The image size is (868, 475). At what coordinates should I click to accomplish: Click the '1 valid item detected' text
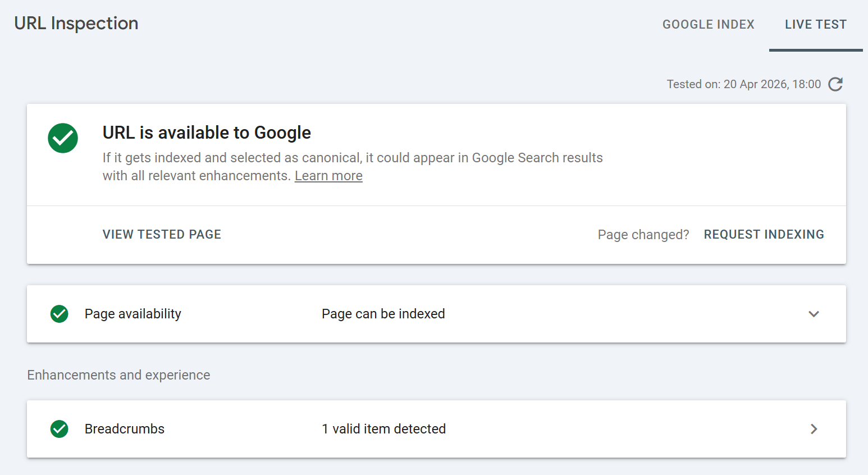coord(383,429)
